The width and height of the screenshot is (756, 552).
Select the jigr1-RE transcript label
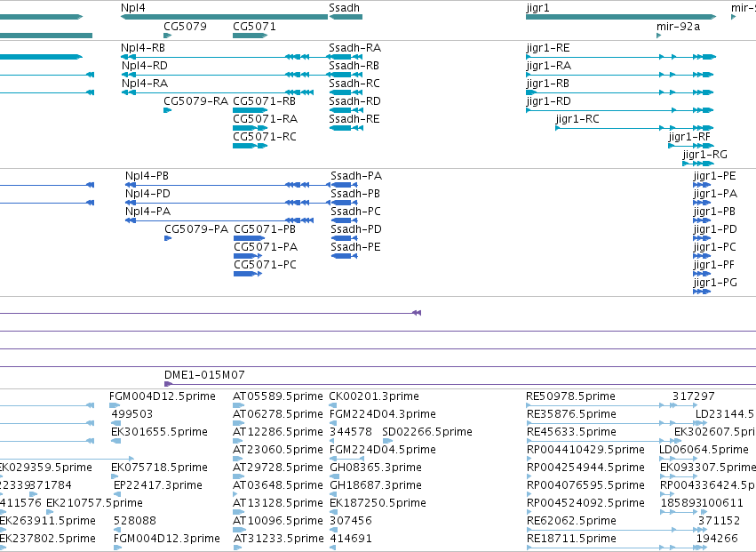pos(548,48)
